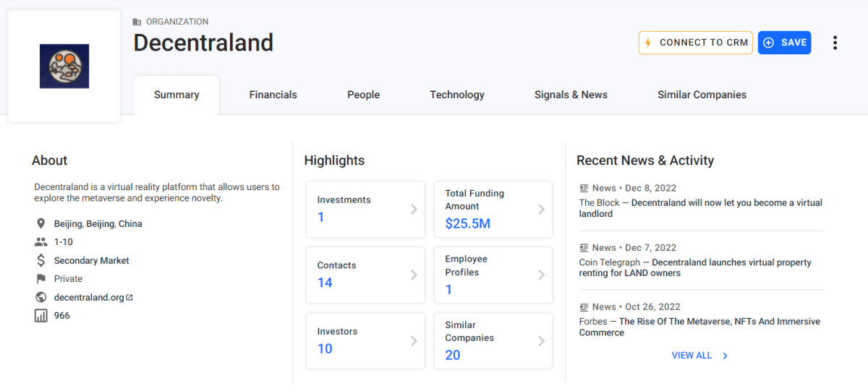Click the Secondary Market funding status text

[92, 260]
